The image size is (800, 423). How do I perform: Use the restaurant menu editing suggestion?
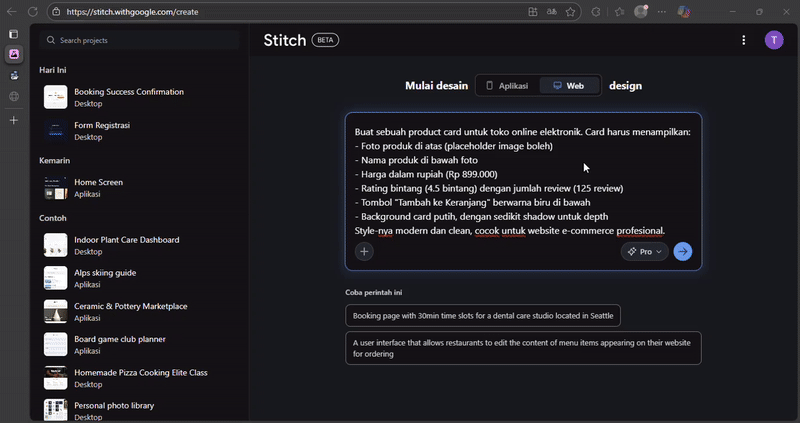point(523,349)
